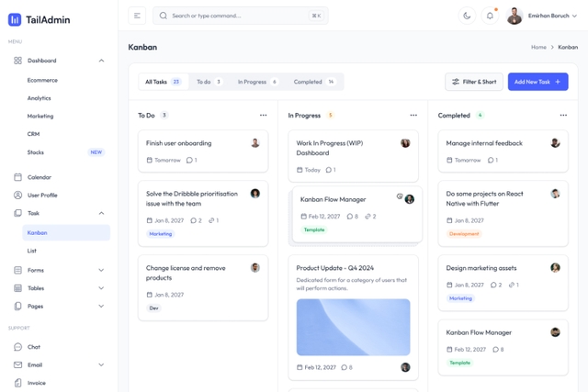Open the Product Update - Q4 2024 image
588x392 pixels.
pyautogui.click(x=353, y=327)
